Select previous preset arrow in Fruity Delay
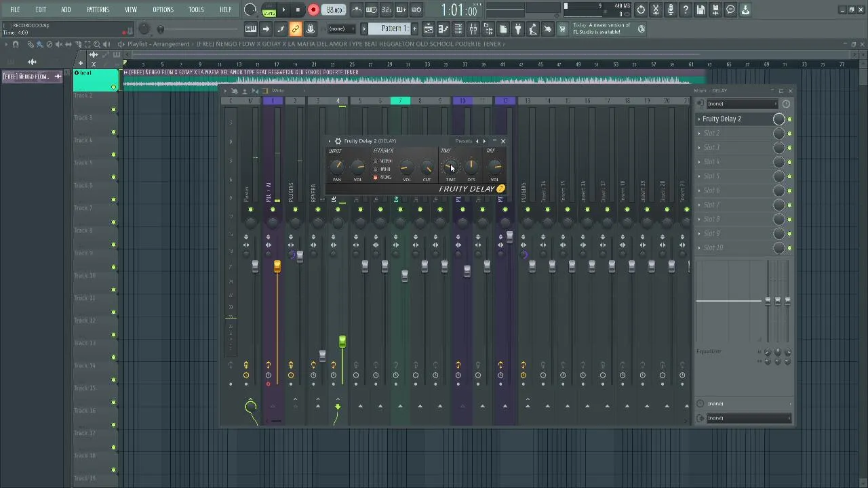 click(x=477, y=141)
